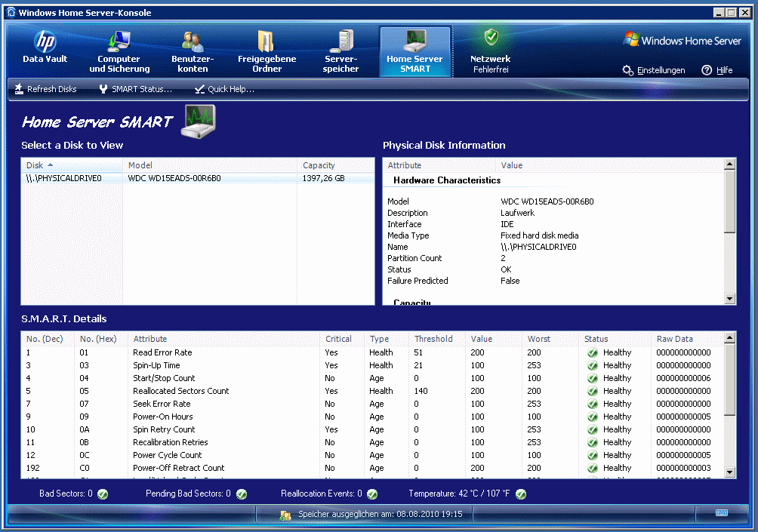Click the Physical Disk Information scrollbar thumb

pyautogui.click(x=730, y=201)
